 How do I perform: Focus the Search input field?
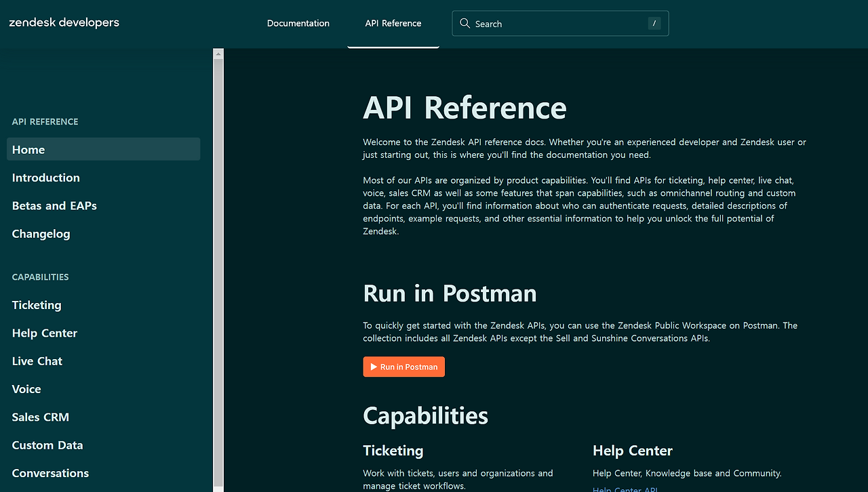(560, 23)
